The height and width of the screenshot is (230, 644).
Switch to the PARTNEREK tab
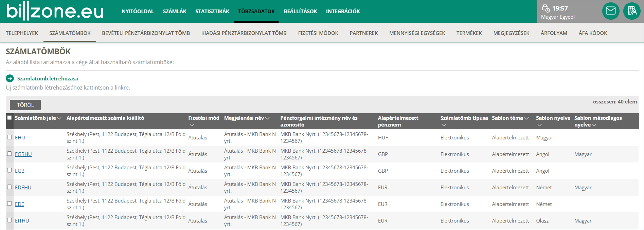[x=364, y=33]
